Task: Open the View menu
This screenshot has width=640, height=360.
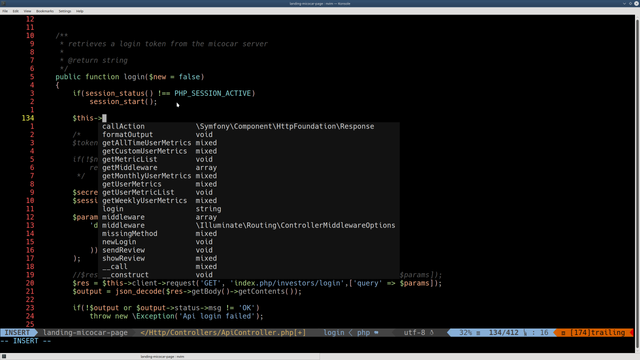Action: [27, 11]
